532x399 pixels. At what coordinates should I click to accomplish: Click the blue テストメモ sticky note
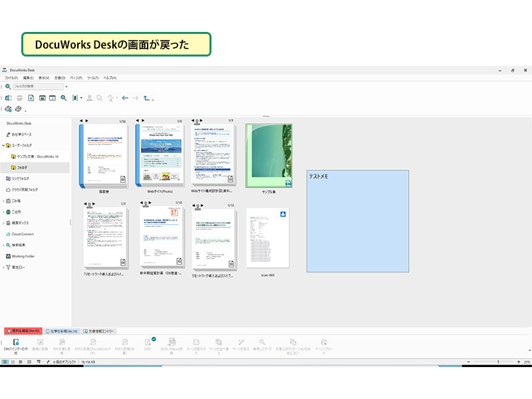click(358, 221)
